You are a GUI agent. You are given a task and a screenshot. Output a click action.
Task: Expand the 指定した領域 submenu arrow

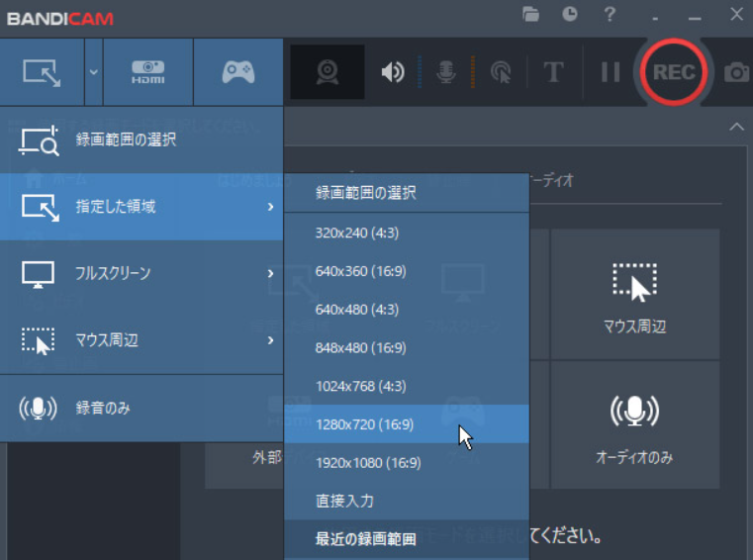270,207
